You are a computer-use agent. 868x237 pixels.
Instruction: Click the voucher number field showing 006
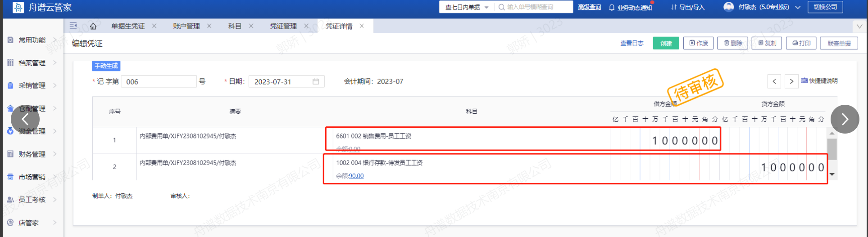click(159, 81)
